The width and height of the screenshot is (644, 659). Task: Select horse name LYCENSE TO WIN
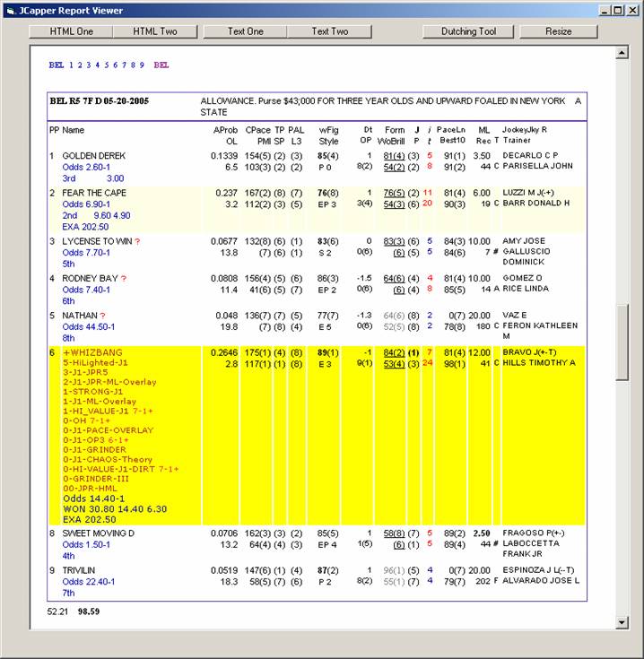tap(97, 242)
